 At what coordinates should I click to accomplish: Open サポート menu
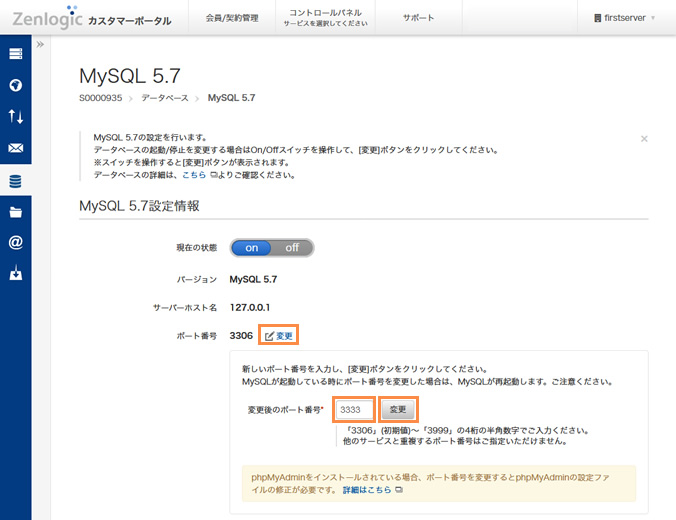(x=418, y=18)
